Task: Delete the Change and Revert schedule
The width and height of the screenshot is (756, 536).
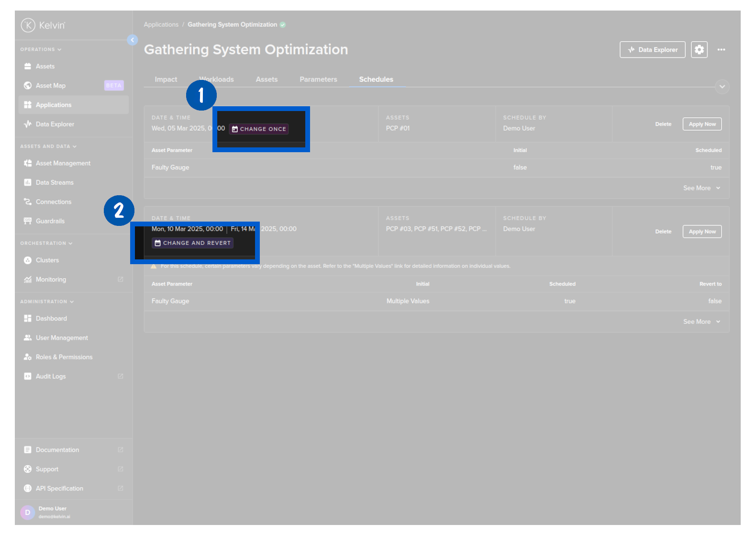Action: coord(663,232)
